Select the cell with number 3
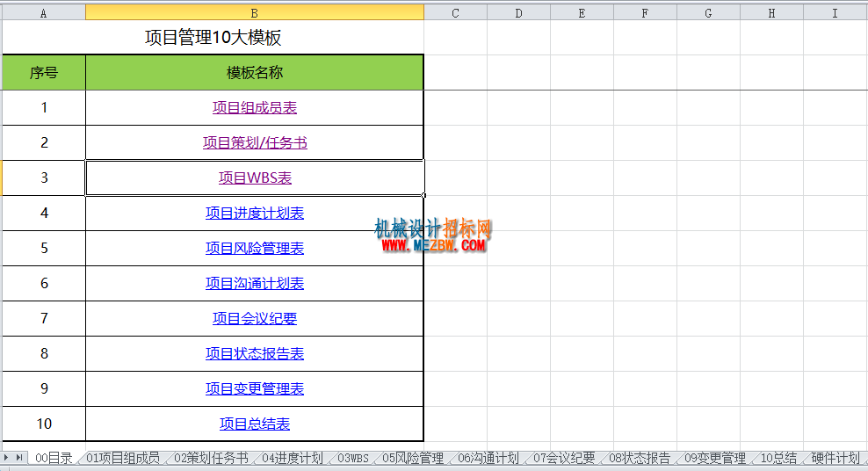The height and width of the screenshot is (471, 868). [44, 178]
